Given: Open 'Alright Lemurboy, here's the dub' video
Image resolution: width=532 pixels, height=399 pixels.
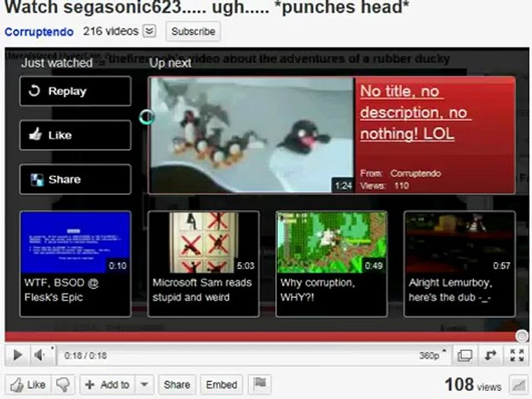Looking at the screenshot, I should pyautogui.click(x=459, y=264).
